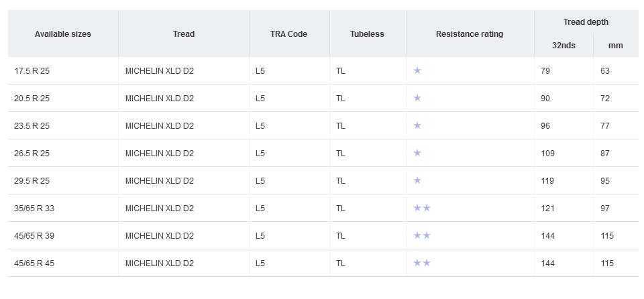
Task: Click the two-star rating for 35/65 R 33
Action: [x=422, y=208]
